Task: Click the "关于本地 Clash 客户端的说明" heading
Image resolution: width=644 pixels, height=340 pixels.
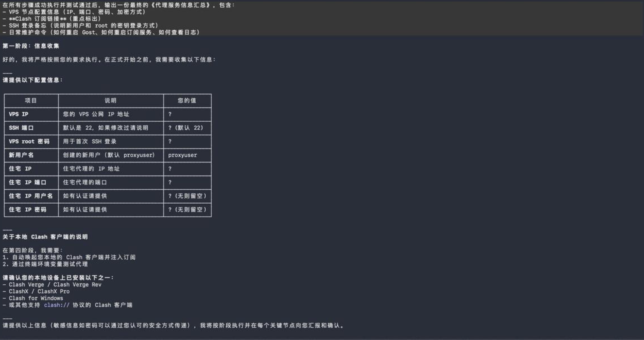Action: click(x=45, y=237)
